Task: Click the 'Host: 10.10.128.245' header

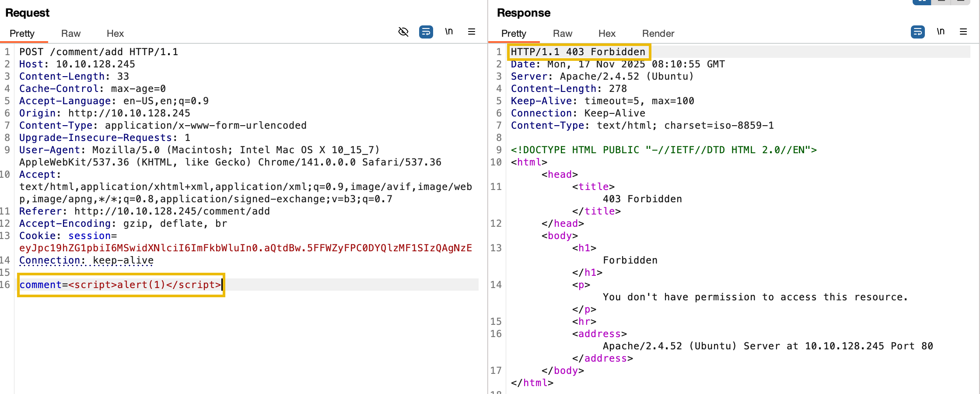Action: (77, 64)
